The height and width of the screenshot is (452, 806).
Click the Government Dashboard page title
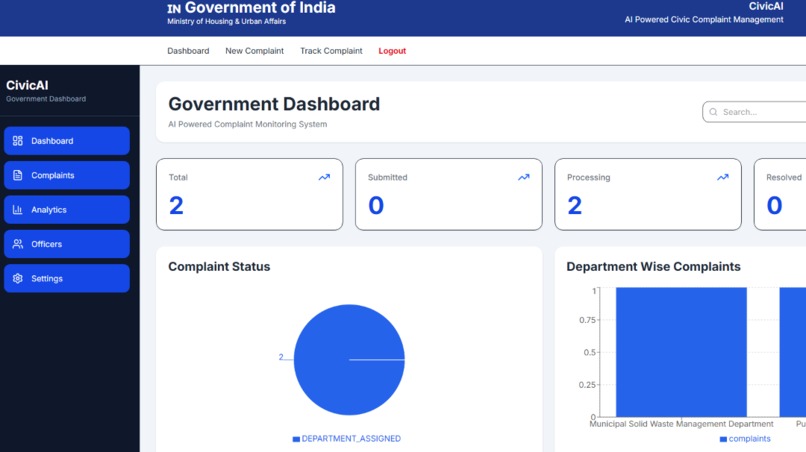point(274,104)
